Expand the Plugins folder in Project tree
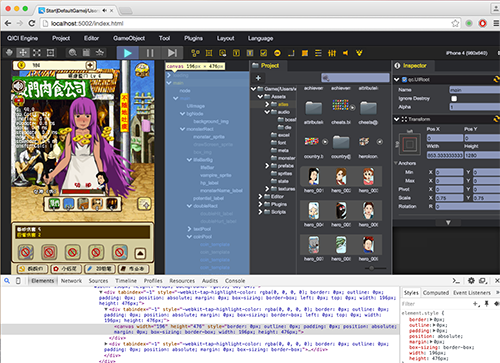500x363 pixels. coord(260,204)
